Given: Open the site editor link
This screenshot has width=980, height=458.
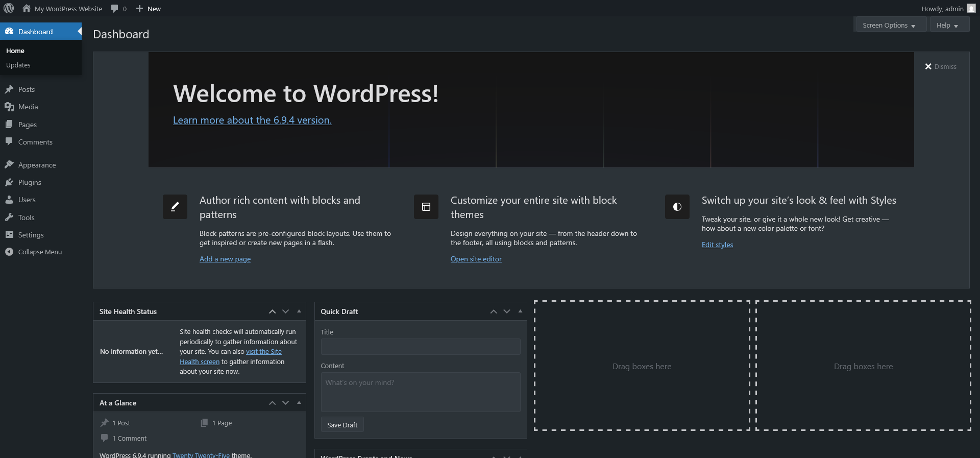Looking at the screenshot, I should click(x=476, y=259).
